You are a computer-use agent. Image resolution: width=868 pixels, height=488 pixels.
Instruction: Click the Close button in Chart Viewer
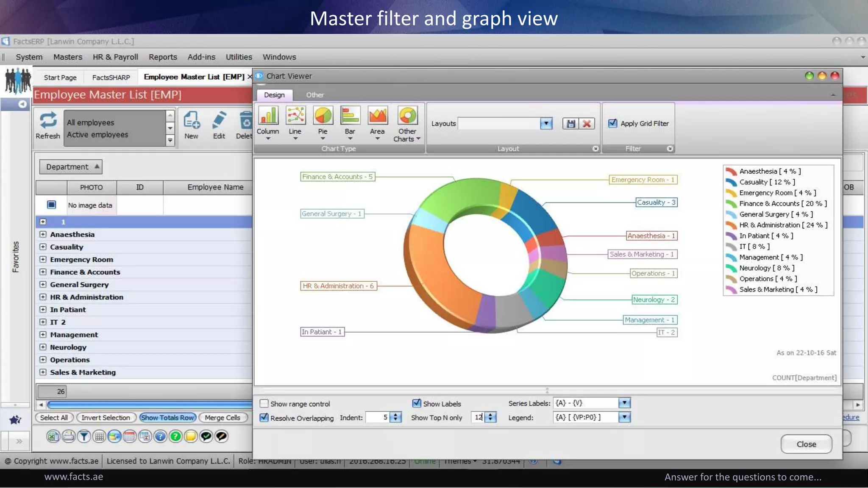(x=806, y=444)
